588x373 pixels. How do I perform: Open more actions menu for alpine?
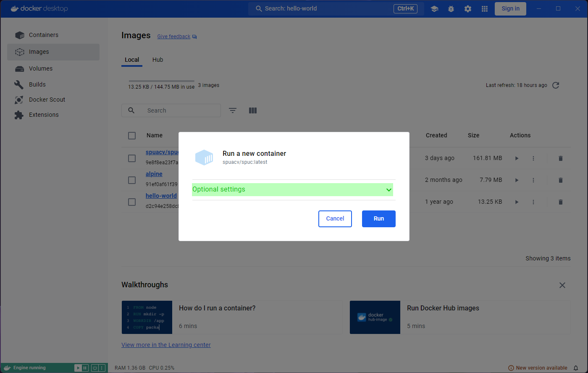[x=533, y=180]
